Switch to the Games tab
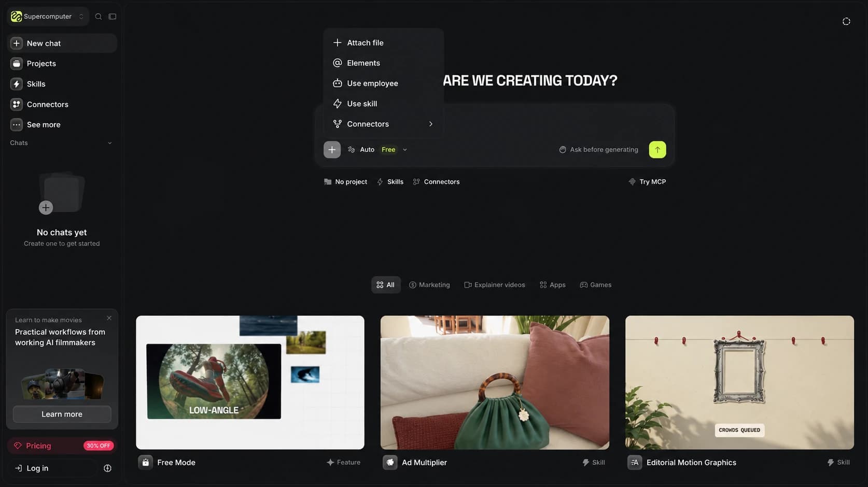The width and height of the screenshot is (868, 487). point(595,285)
